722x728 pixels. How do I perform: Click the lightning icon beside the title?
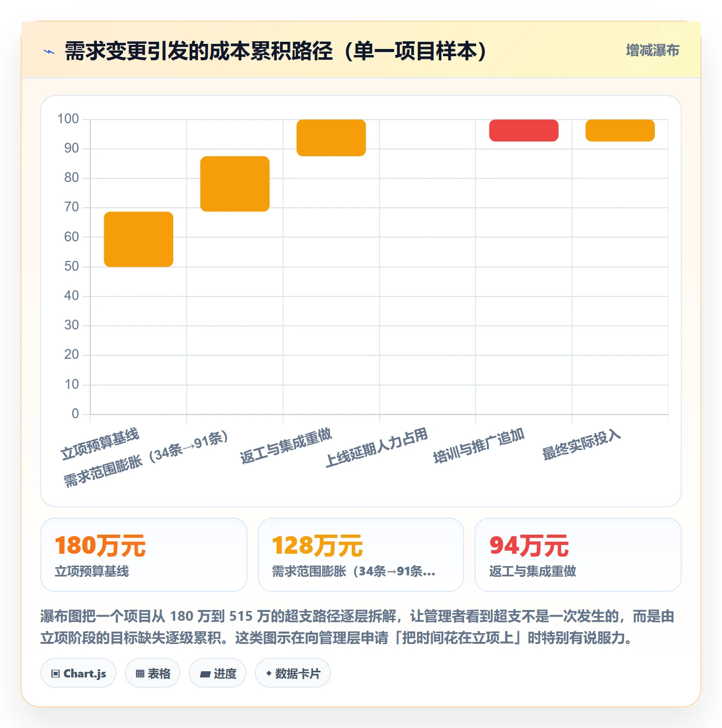[x=49, y=52]
